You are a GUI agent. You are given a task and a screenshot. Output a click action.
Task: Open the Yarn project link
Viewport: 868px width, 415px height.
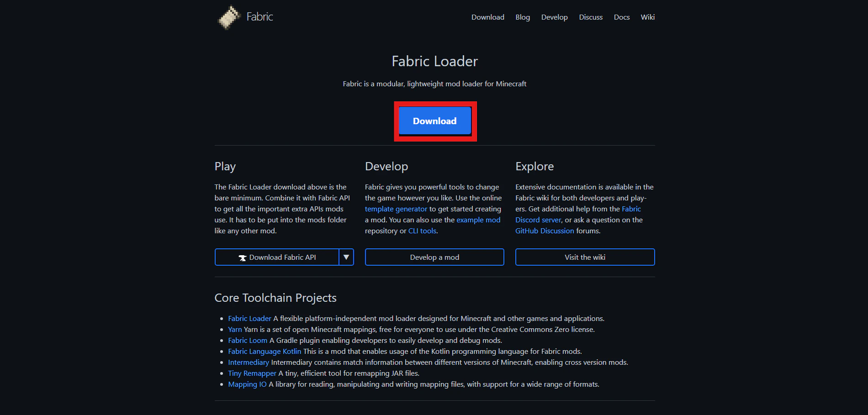[x=234, y=329]
